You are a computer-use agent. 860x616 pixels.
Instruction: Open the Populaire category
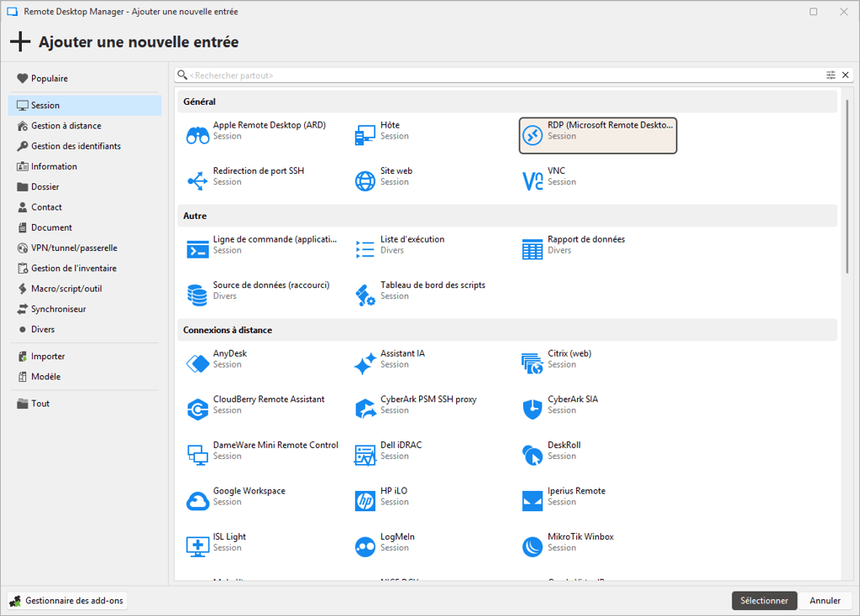(50, 79)
